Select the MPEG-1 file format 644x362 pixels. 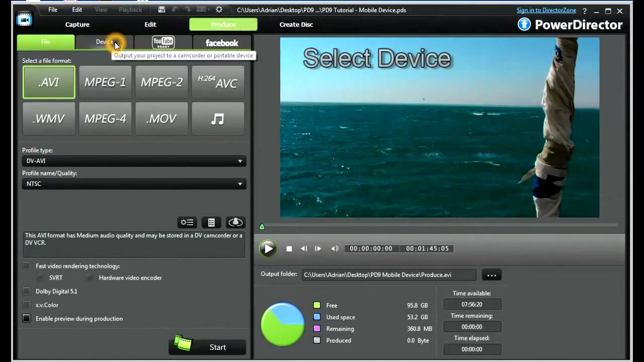point(105,82)
